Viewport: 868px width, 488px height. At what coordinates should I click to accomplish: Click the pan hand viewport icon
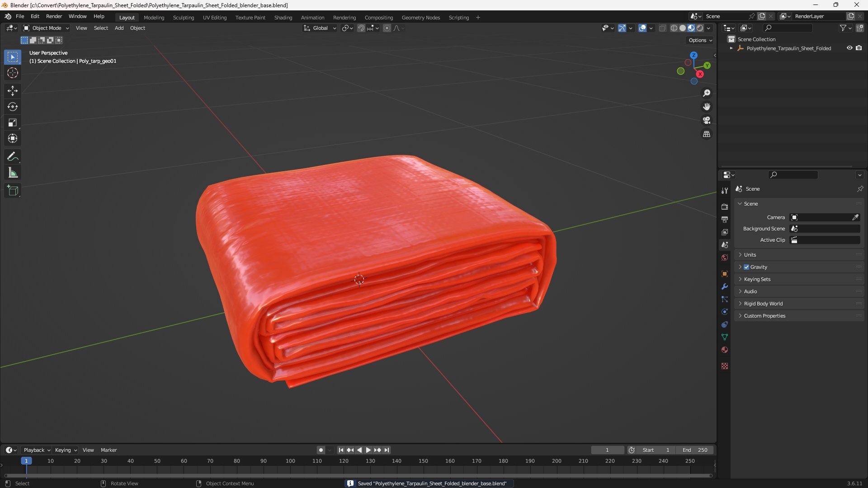pos(707,107)
